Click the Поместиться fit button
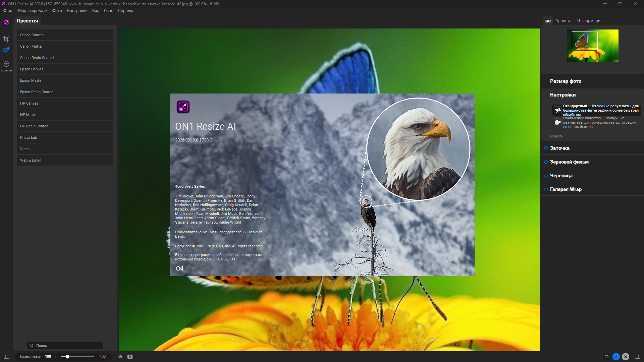 [x=30, y=357]
